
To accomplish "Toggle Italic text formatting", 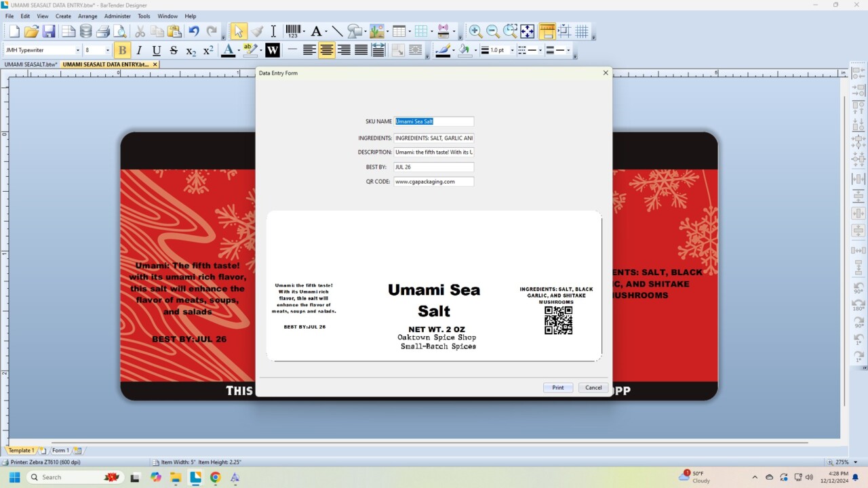I will pos(139,50).
